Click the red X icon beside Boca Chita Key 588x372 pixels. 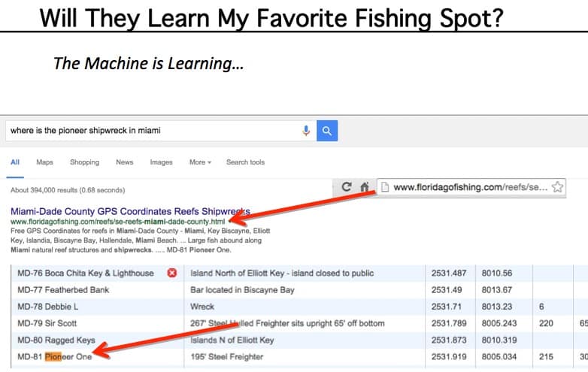(x=171, y=273)
